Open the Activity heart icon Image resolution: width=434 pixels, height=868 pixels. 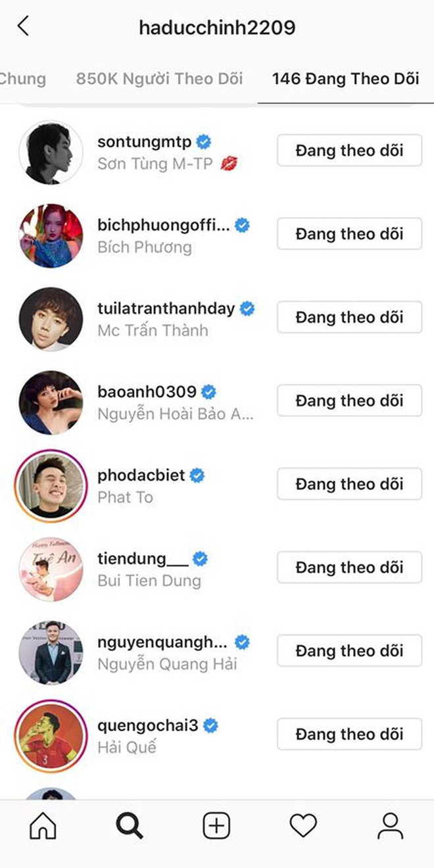[x=303, y=825]
